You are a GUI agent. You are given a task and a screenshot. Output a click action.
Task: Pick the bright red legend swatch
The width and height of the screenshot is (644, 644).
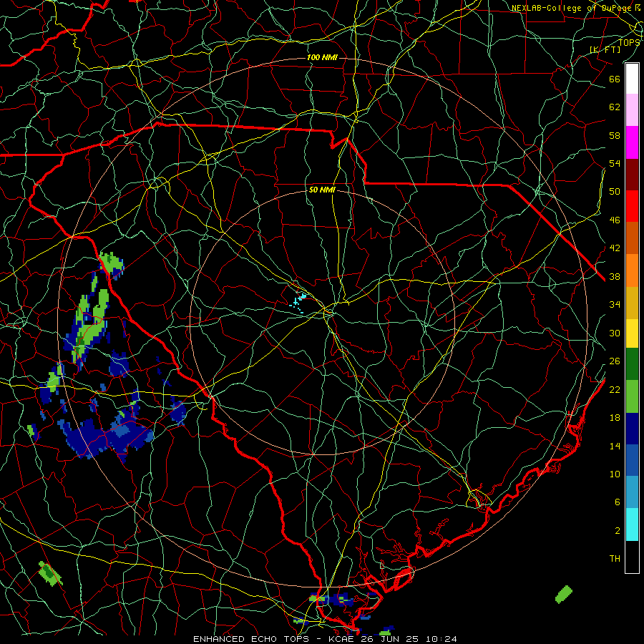[632, 206]
